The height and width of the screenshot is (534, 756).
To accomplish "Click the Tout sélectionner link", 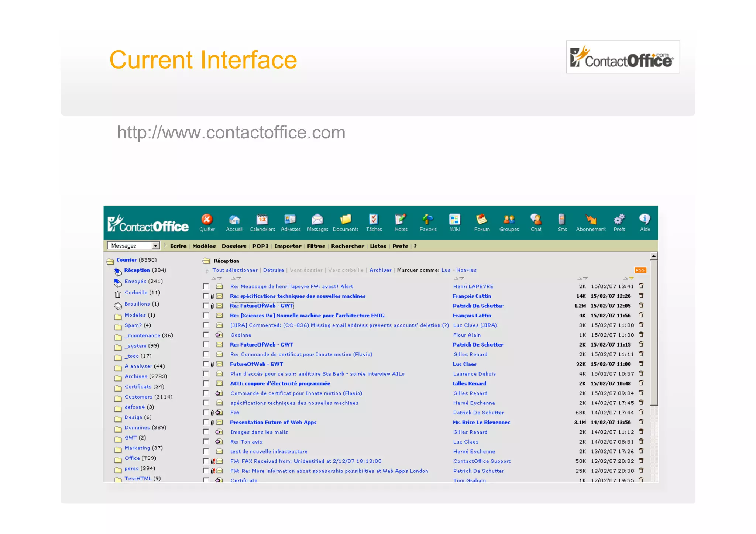I will point(235,270).
